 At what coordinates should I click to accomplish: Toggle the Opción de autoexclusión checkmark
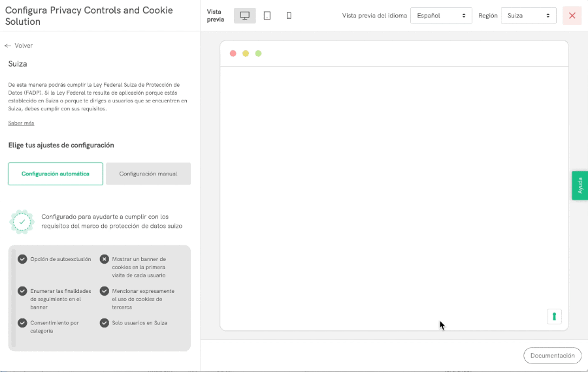pos(22,259)
